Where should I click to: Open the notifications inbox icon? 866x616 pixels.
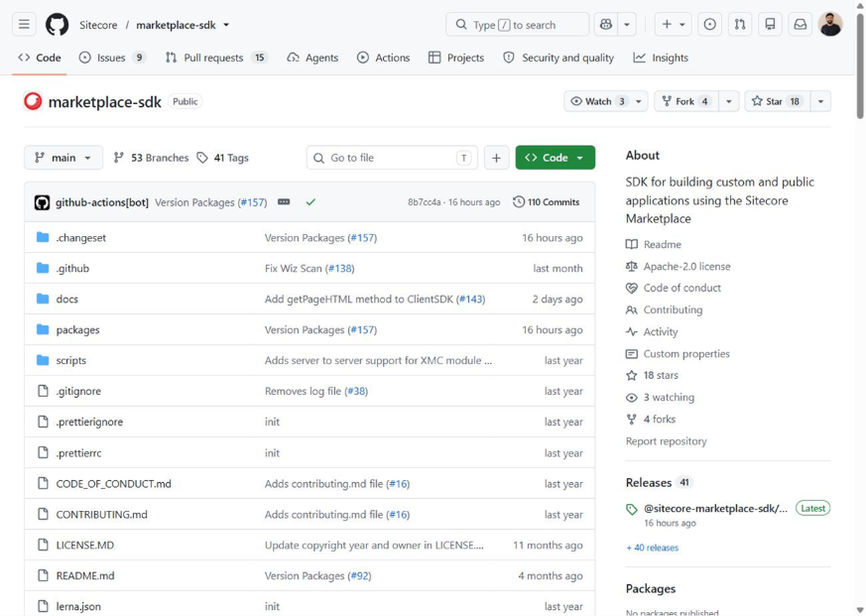click(x=800, y=25)
